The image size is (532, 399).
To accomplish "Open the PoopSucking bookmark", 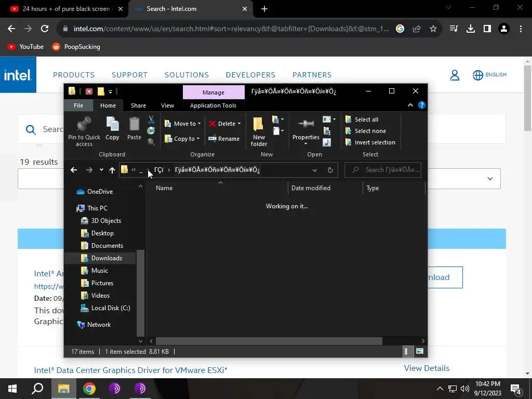I will [76, 47].
